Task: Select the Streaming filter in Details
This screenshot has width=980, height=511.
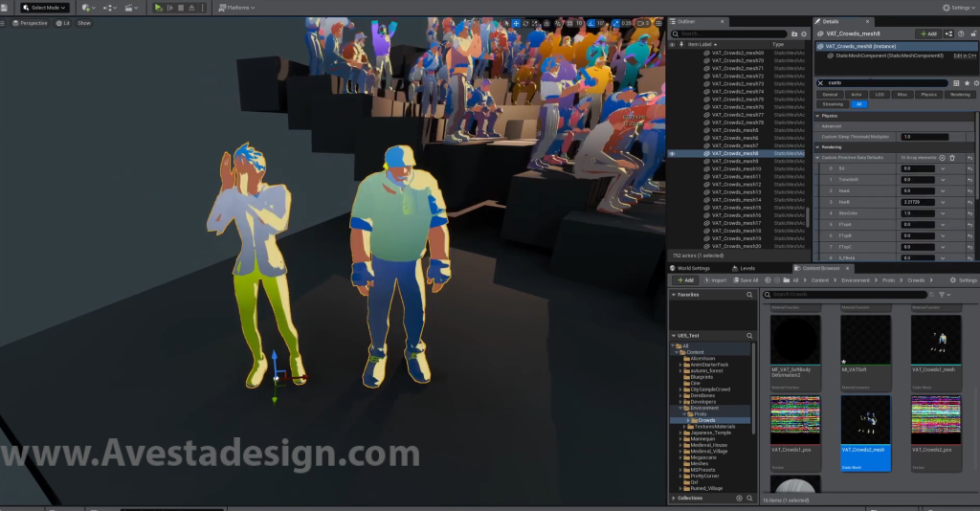Action: point(833,104)
